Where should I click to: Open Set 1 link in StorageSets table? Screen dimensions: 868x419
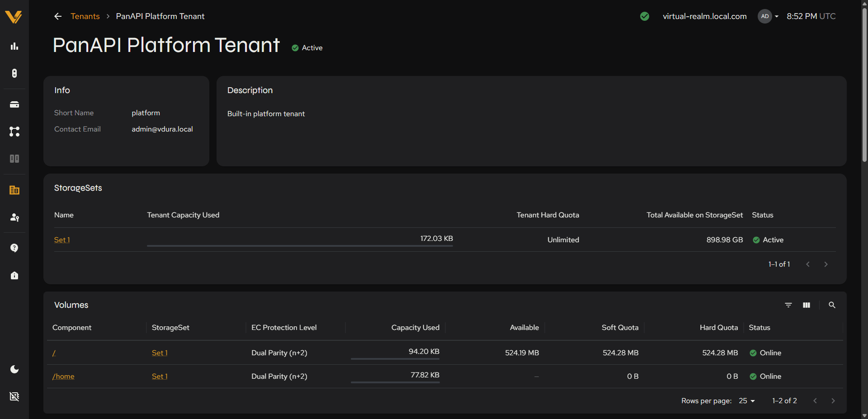point(62,240)
